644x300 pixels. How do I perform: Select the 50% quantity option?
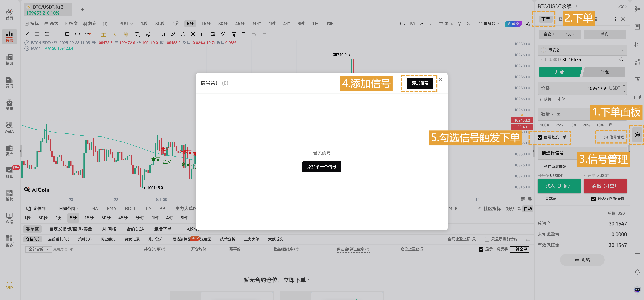573,125
